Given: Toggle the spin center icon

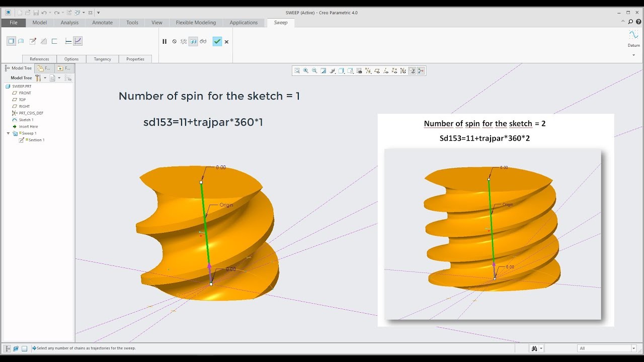Looking at the screenshot, I should [x=421, y=71].
